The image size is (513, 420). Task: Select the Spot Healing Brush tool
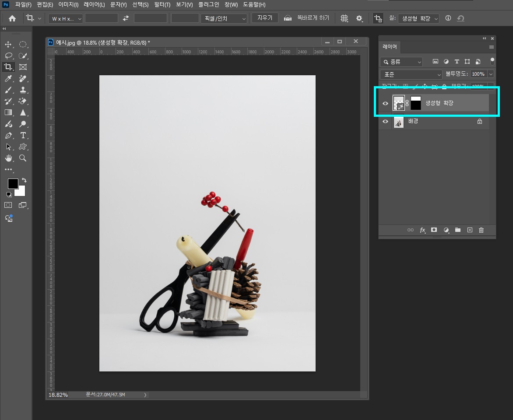23,78
